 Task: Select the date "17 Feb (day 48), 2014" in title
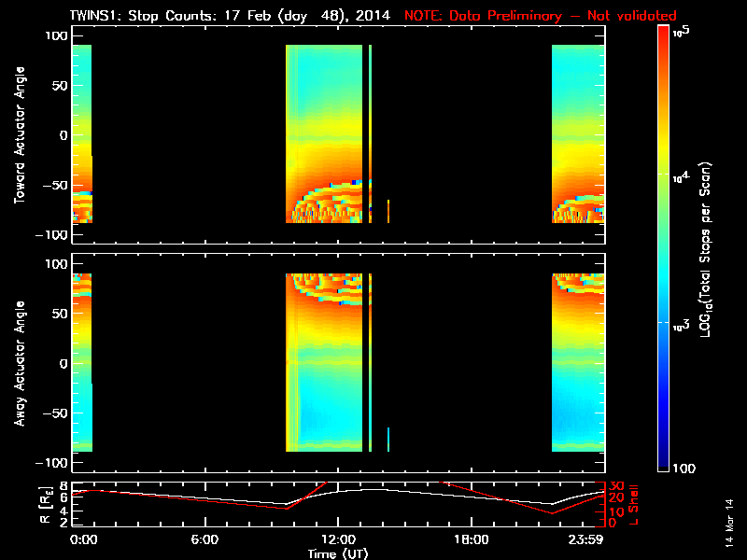pyautogui.click(x=307, y=16)
